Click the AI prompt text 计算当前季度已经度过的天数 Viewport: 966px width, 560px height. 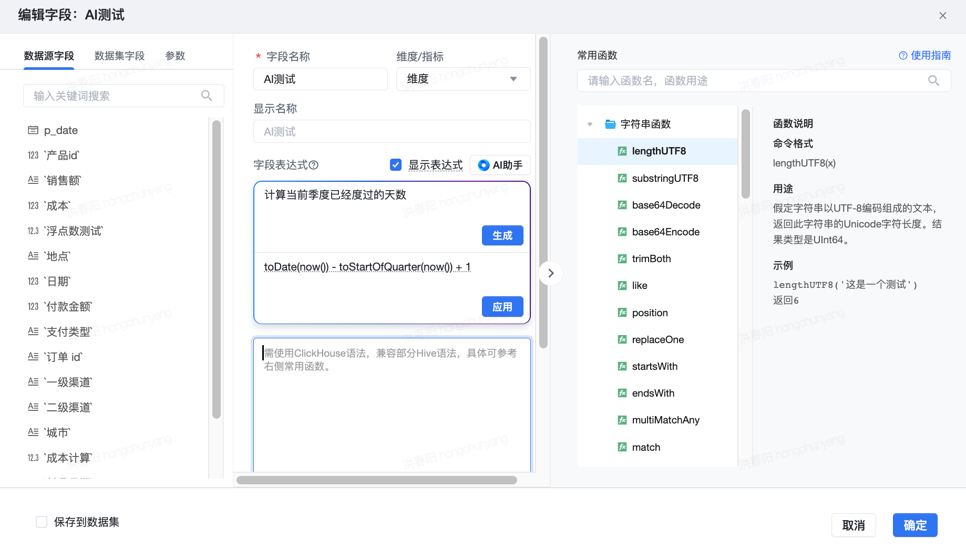335,195
